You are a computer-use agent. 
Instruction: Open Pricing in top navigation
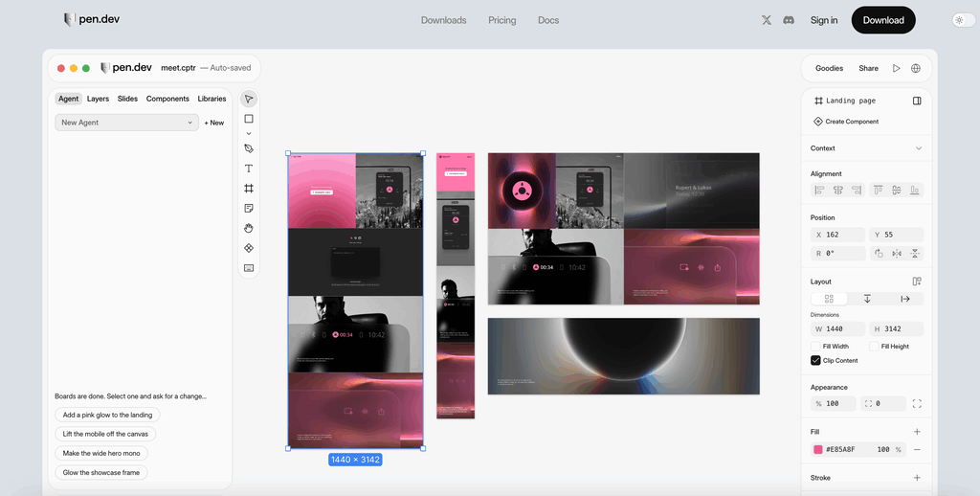[501, 20]
